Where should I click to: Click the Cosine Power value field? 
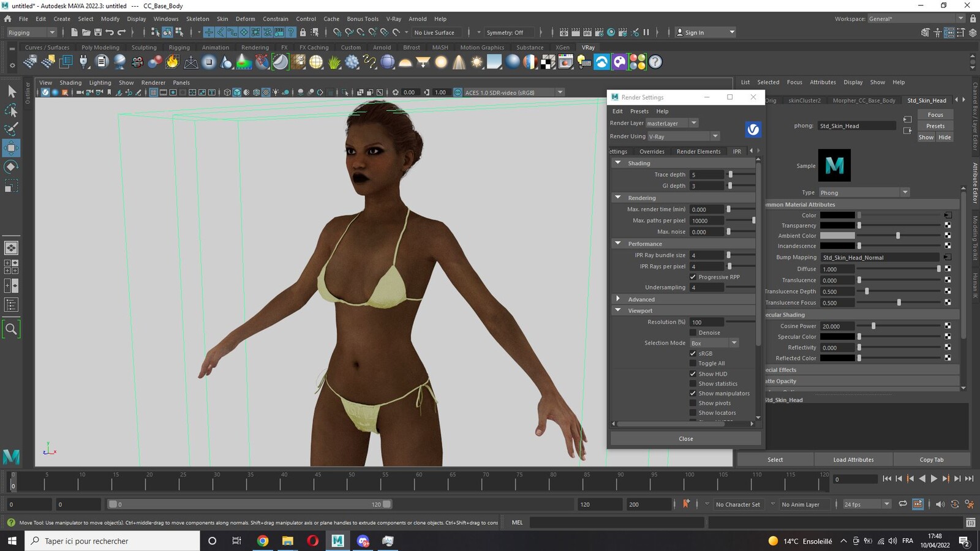837,326
